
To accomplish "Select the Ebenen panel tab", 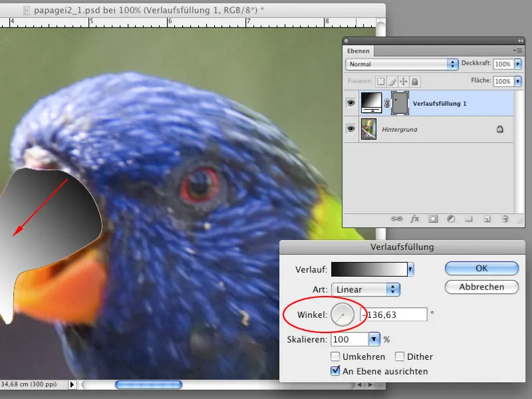I will 357,51.
